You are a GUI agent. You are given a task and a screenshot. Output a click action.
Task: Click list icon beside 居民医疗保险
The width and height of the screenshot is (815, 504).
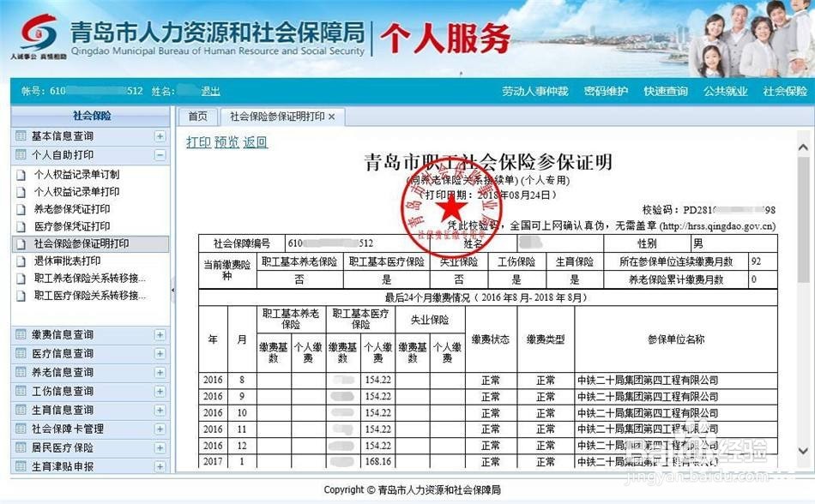(21, 447)
